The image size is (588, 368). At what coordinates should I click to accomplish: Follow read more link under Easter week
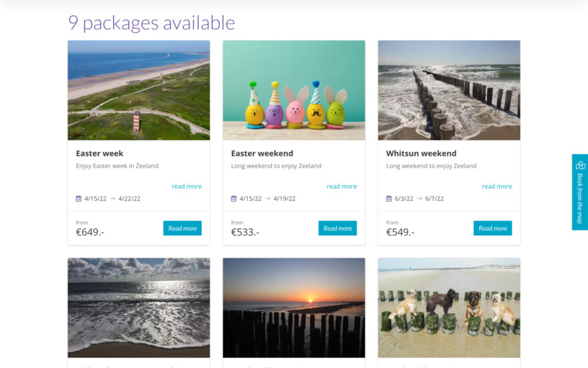pos(186,187)
